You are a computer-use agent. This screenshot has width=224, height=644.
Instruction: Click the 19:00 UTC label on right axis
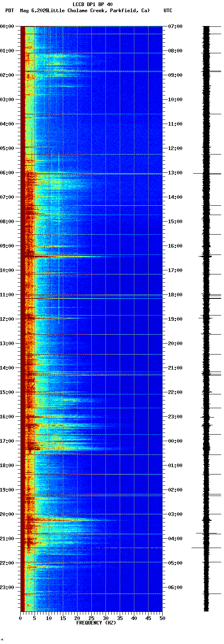[175, 319]
